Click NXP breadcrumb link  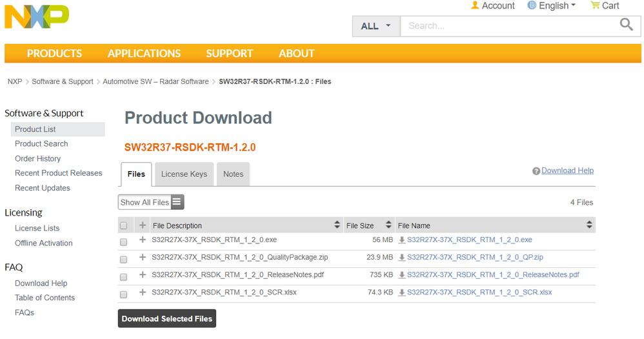(15, 81)
